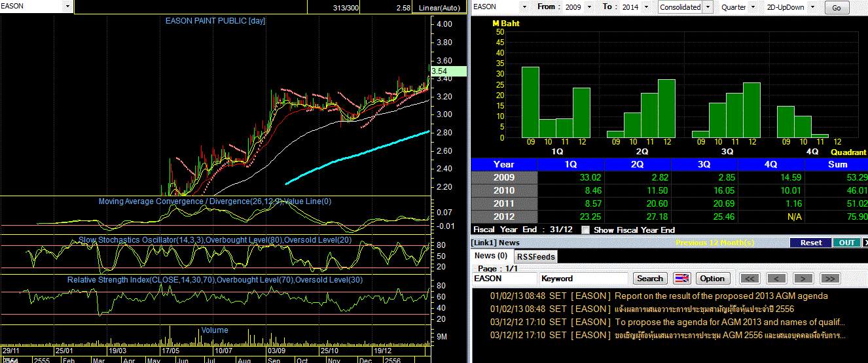Select the 2010 row header
The width and height of the screenshot is (868, 363).
tap(503, 190)
